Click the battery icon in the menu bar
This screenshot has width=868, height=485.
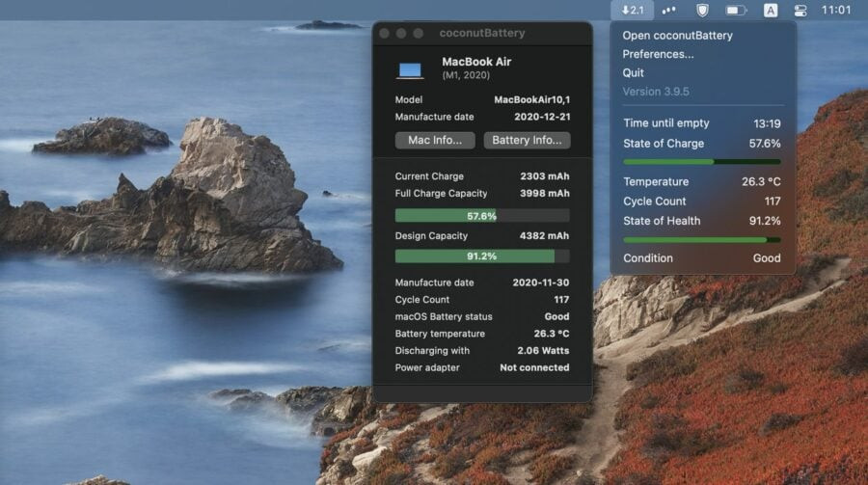click(736, 10)
